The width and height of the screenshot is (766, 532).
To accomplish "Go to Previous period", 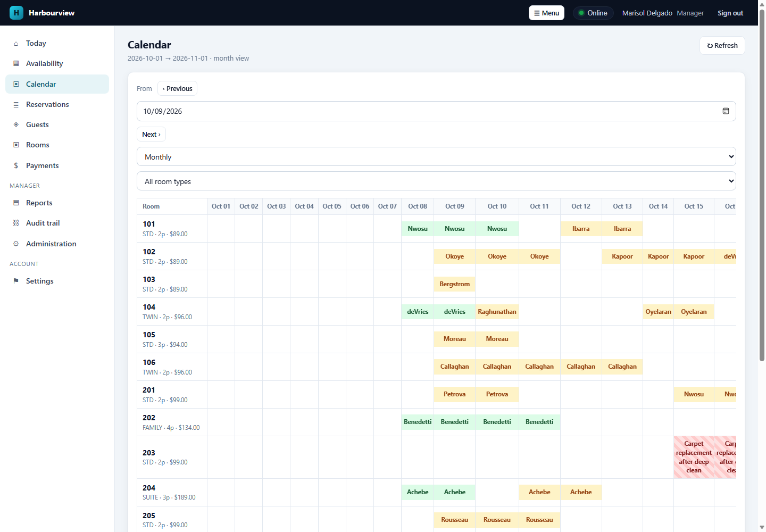I will [x=177, y=89].
